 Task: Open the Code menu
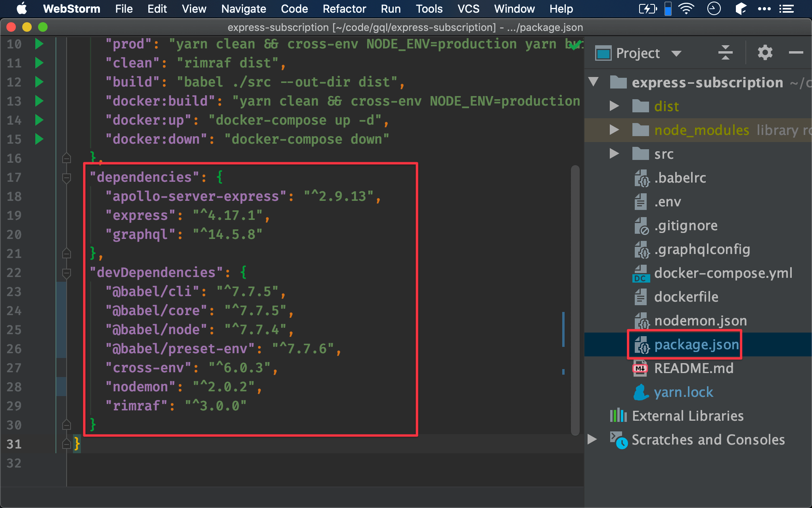294,9
